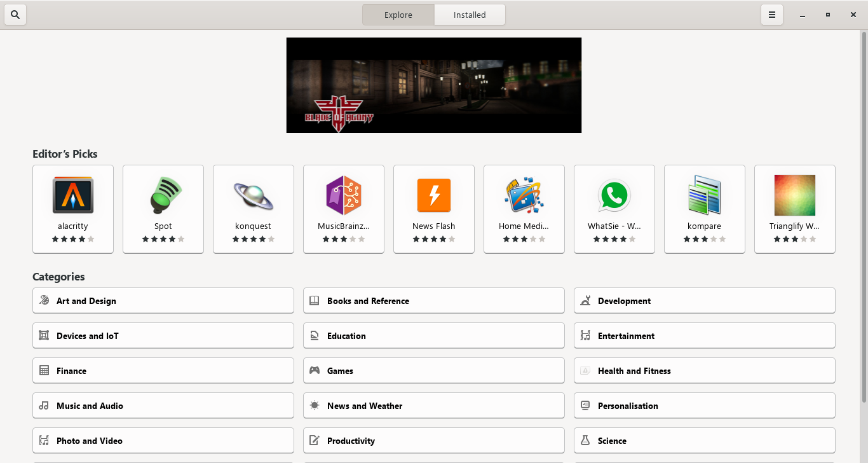868x463 pixels.
Task: Open the Development category
Action: pyautogui.click(x=705, y=301)
